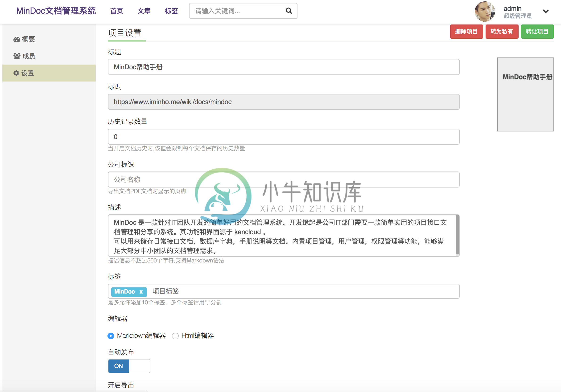Click the 标识 URL field
Viewport: 561px width, 392px height.
point(283,102)
